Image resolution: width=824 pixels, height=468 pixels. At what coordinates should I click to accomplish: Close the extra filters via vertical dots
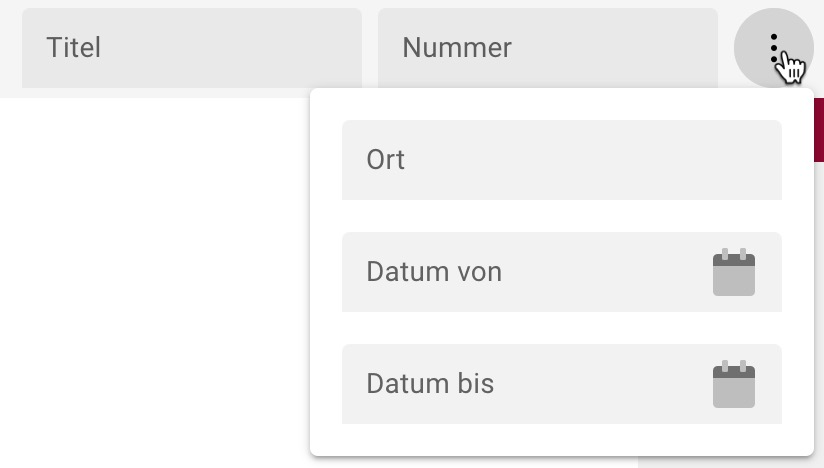click(773, 48)
